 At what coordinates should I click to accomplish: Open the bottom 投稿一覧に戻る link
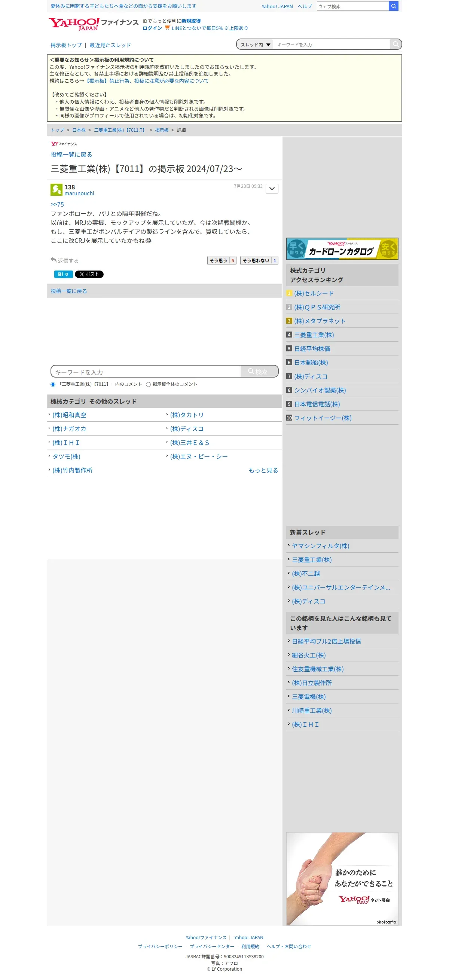pyautogui.click(x=69, y=291)
